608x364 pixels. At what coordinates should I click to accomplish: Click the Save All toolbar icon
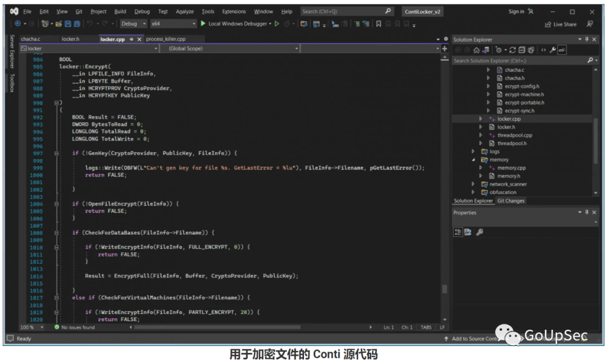[x=77, y=24]
